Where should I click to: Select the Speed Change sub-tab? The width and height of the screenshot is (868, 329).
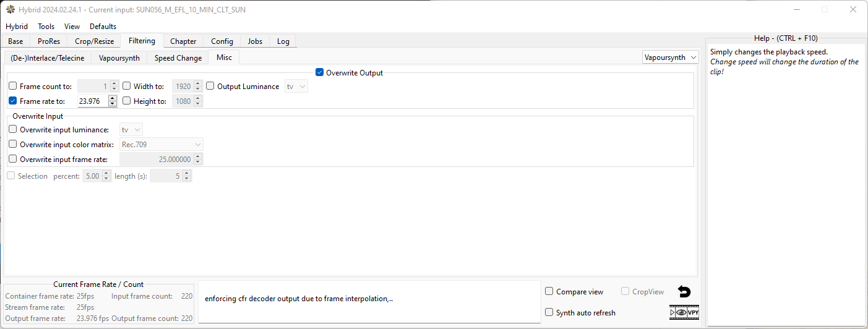click(x=178, y=58)
